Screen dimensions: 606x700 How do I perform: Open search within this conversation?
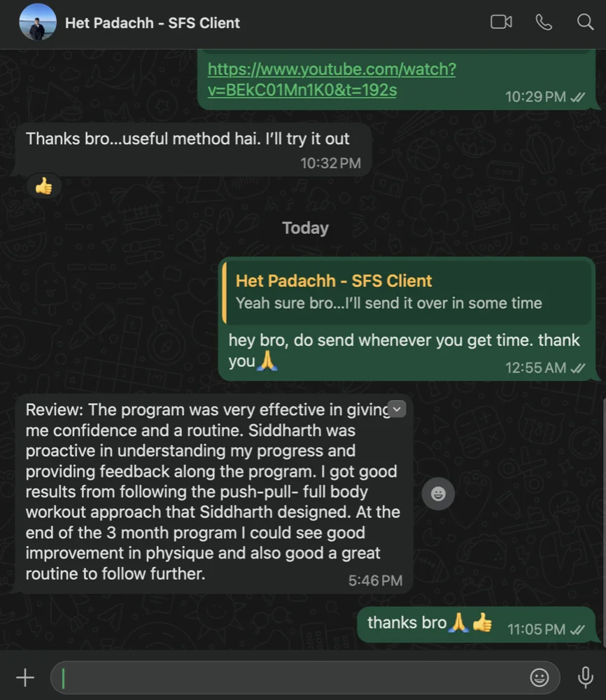click(585, 22)
